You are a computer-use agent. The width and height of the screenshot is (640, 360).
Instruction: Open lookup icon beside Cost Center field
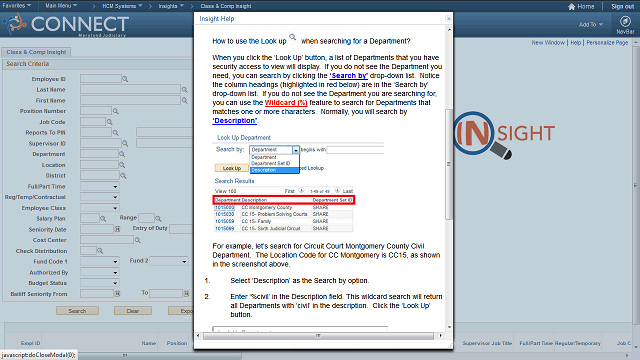[138, 240]
